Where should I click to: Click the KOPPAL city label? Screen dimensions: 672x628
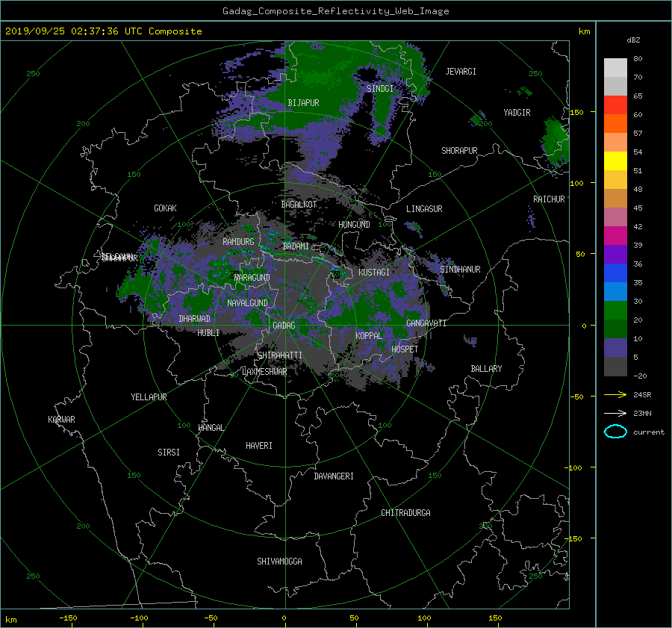coord(369,336)
